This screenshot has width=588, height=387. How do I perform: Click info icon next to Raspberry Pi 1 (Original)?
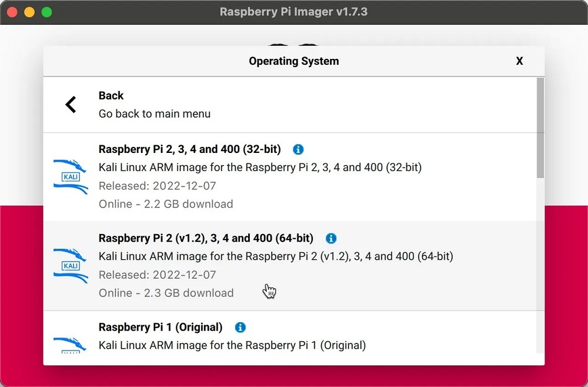pos(240,328)
